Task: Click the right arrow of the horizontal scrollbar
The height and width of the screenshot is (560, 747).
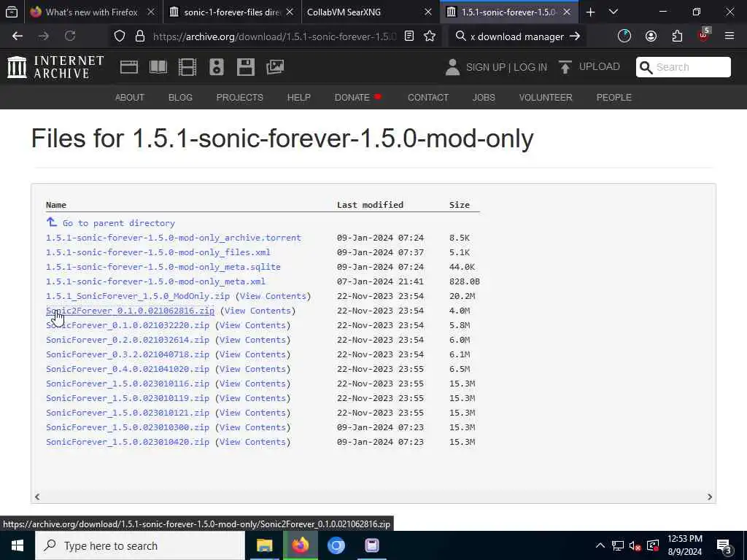Action: (709, 497)
